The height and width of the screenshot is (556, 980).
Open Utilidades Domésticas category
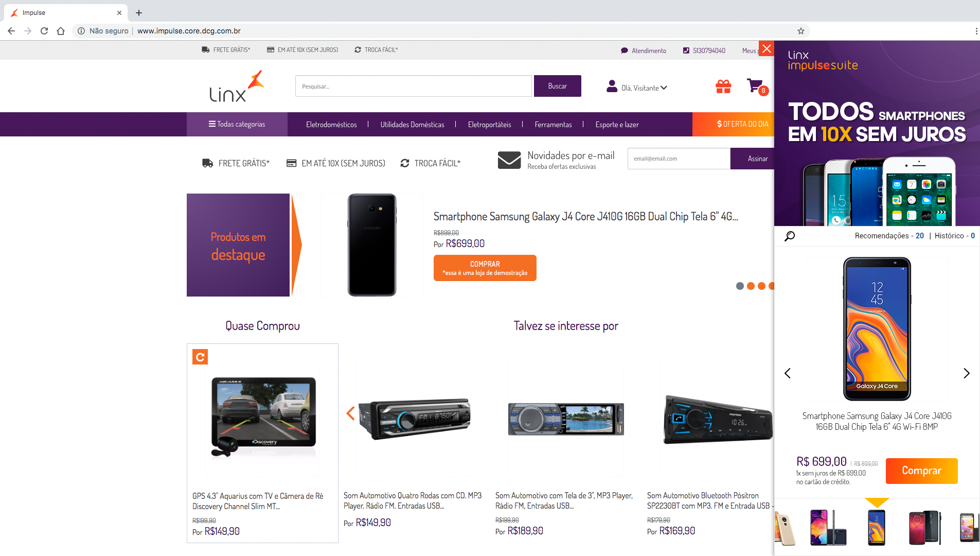pyautogui.click(x=412, y=125)
